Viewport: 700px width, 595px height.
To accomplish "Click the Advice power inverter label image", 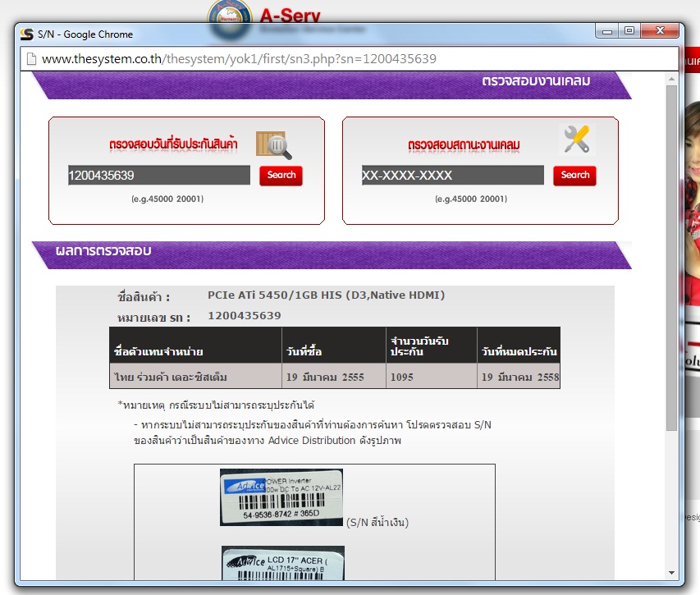I will pos(281,497).
